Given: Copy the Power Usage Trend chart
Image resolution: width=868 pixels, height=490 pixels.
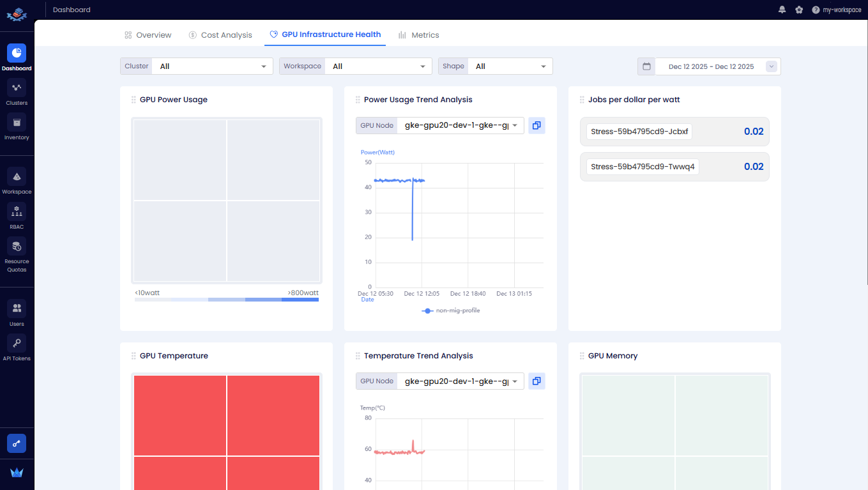Looking at the screenshot, I should (x=537, y=125).
